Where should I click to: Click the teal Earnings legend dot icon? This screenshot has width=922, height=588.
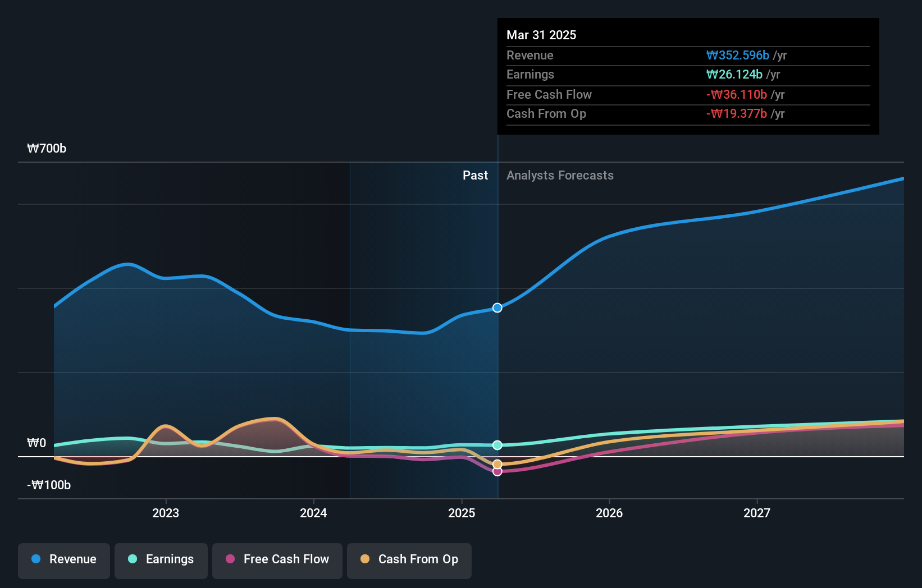(x=131, y=559)
